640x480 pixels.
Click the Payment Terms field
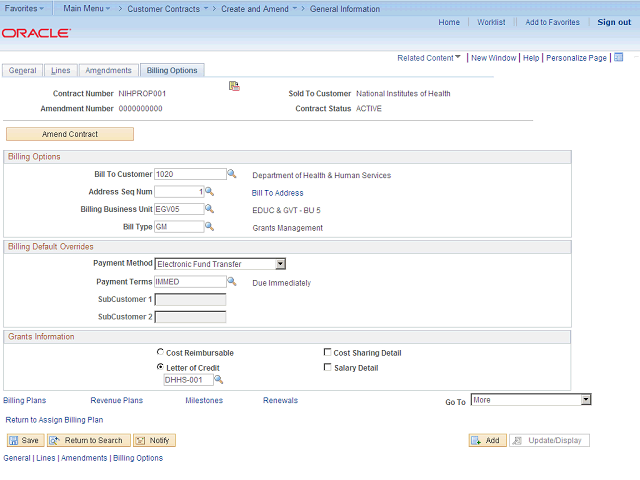(190, 281)
